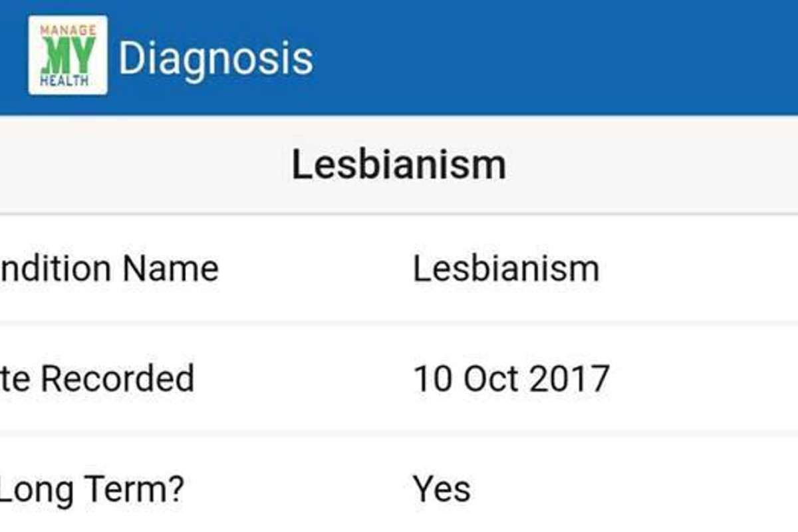Select the recorded date 10 Oct 2017
Image resolution: width=798 pixels, height=532 pixels.
pos(511,378)
